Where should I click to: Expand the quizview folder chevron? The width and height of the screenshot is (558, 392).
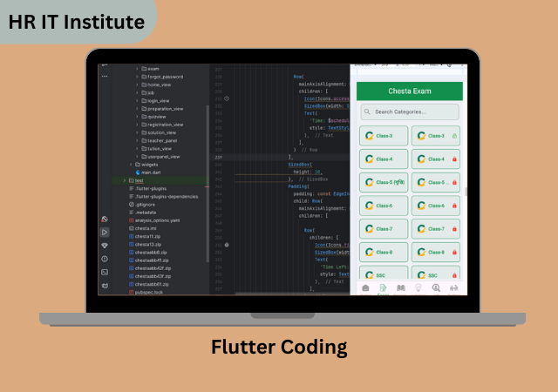[137, 117]
